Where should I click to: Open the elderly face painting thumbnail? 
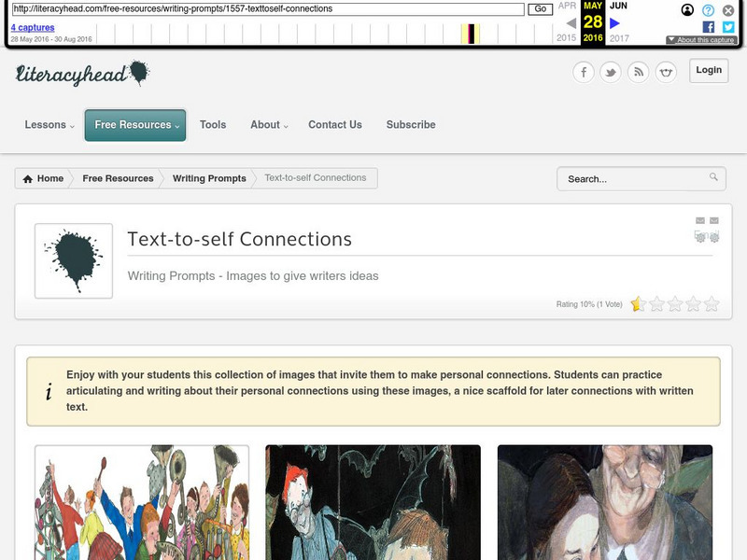click(x=605, y=502)
